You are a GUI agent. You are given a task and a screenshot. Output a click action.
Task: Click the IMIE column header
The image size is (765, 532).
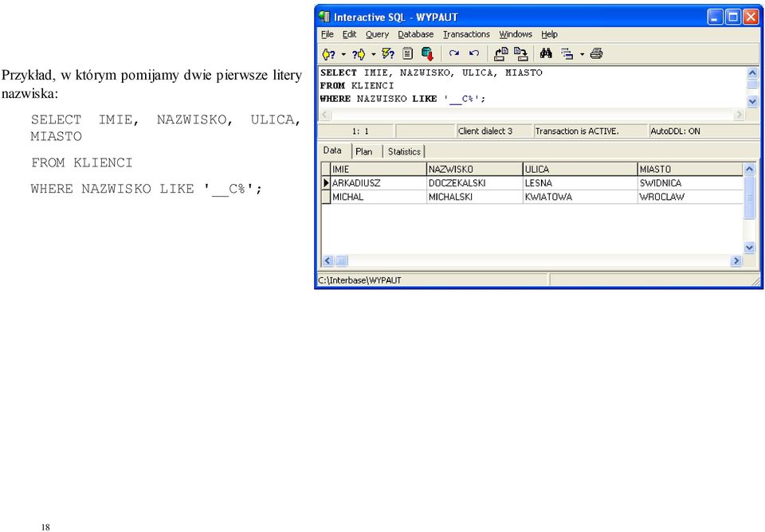tap(379, 169)
